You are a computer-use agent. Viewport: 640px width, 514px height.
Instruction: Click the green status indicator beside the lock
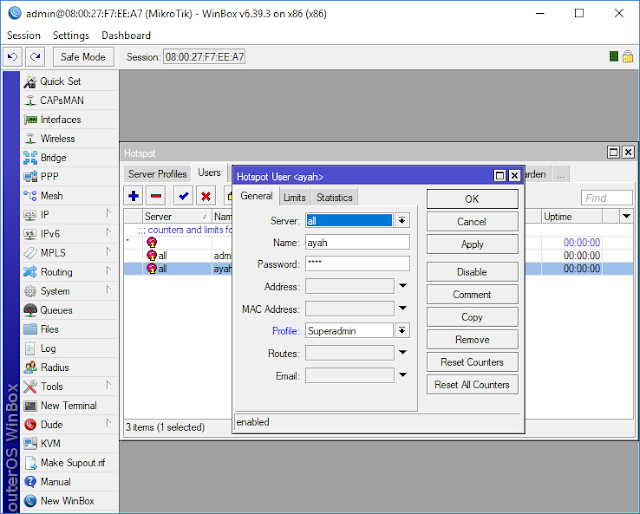point(613,56)
